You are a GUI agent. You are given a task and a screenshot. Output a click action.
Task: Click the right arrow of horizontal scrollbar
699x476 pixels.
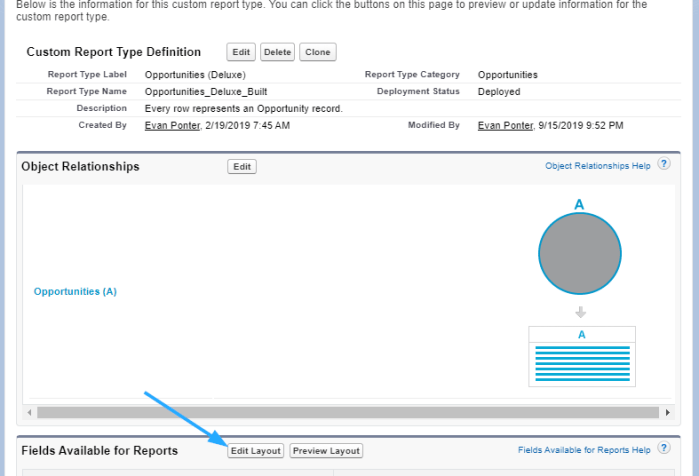click(x=667, y=412)
